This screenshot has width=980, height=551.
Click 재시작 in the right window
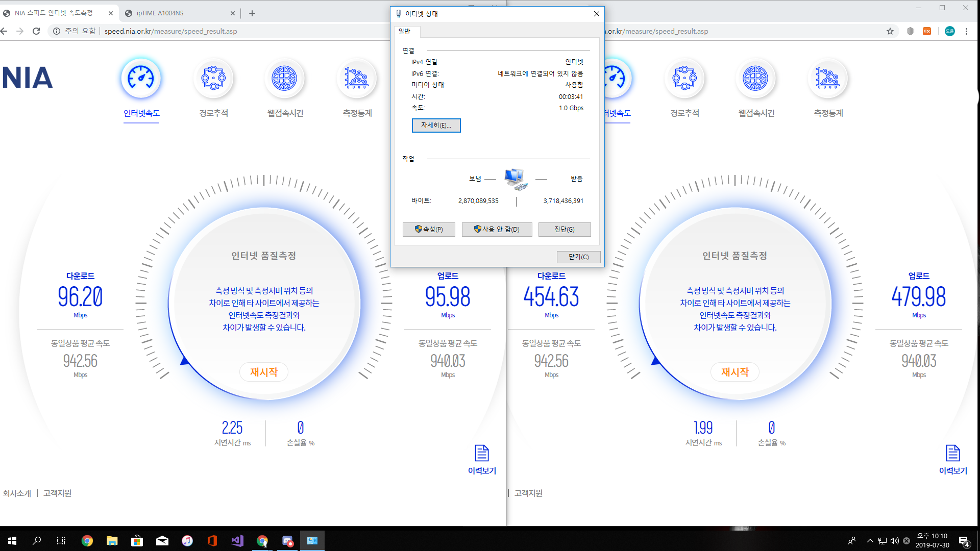735,372
